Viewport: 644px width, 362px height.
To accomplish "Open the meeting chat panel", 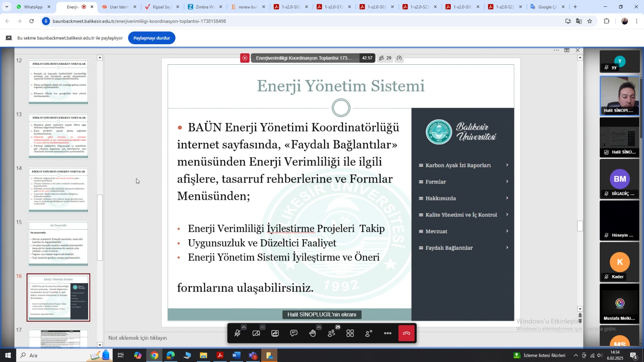I will pyautogui.click(x=294, y=333).
